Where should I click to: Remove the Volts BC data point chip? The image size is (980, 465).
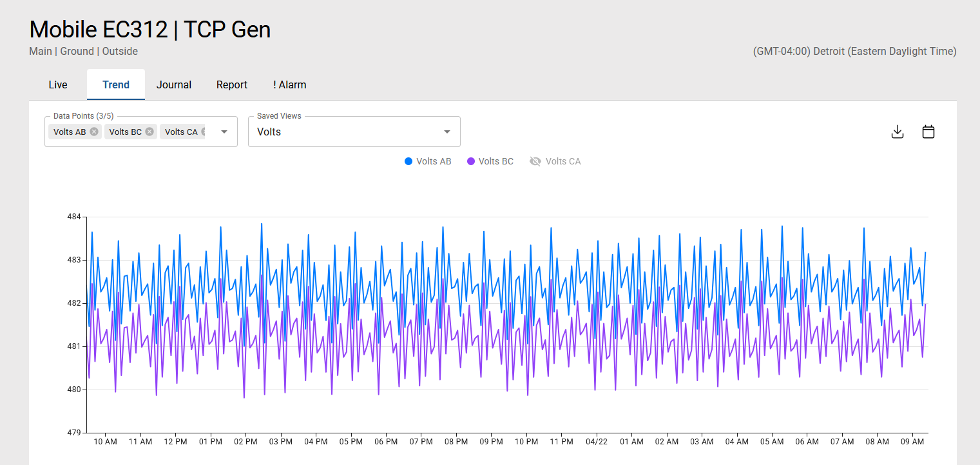click(149, 132)
